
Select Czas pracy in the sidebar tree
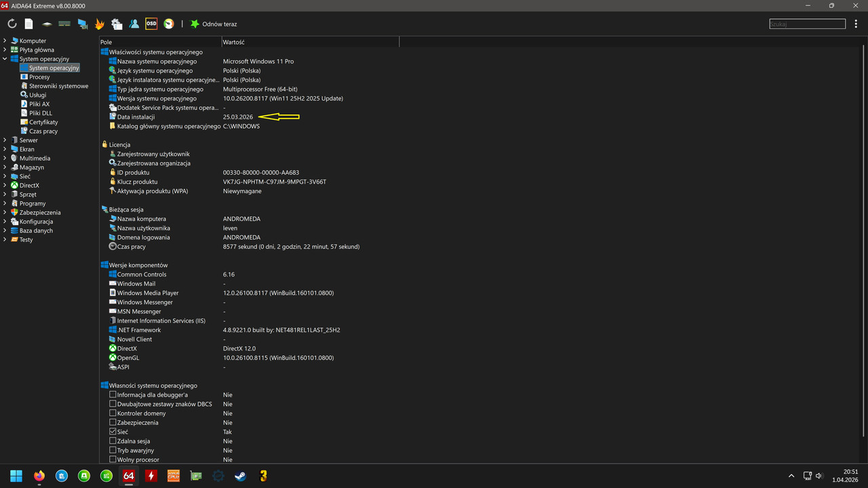tap(43, 131)
